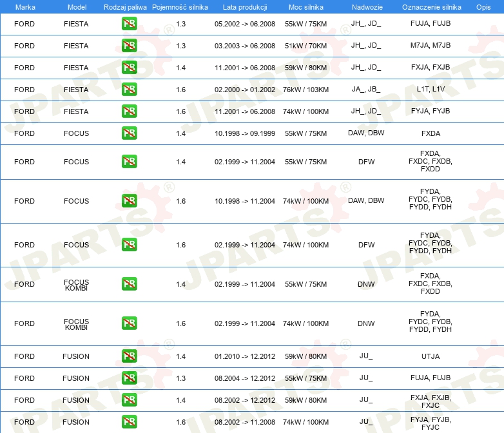Select the date range '01.2010 -> 12.2012'
Image resolution: width=504 pixels, height=433 pixels.
pyautogui.click(x=245, y=356)
